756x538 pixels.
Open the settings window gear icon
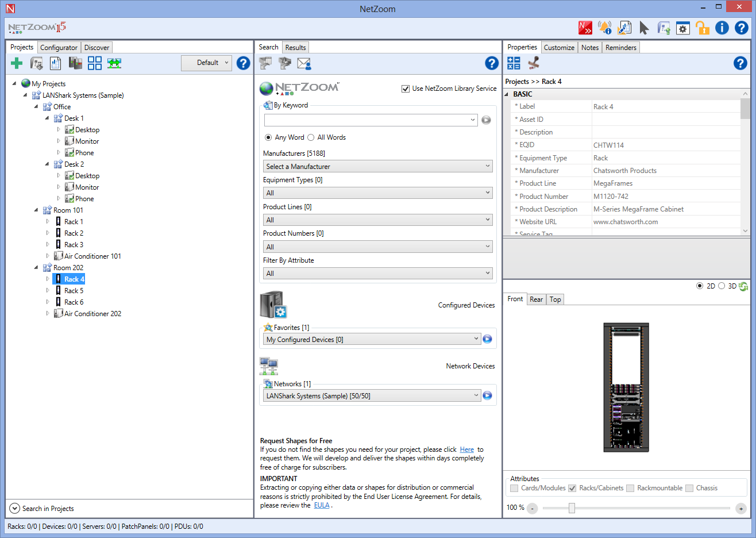coord(682,28)
